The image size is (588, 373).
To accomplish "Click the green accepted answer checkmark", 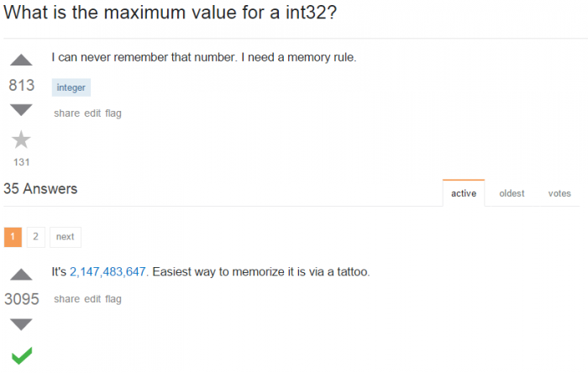I will 22,355.
